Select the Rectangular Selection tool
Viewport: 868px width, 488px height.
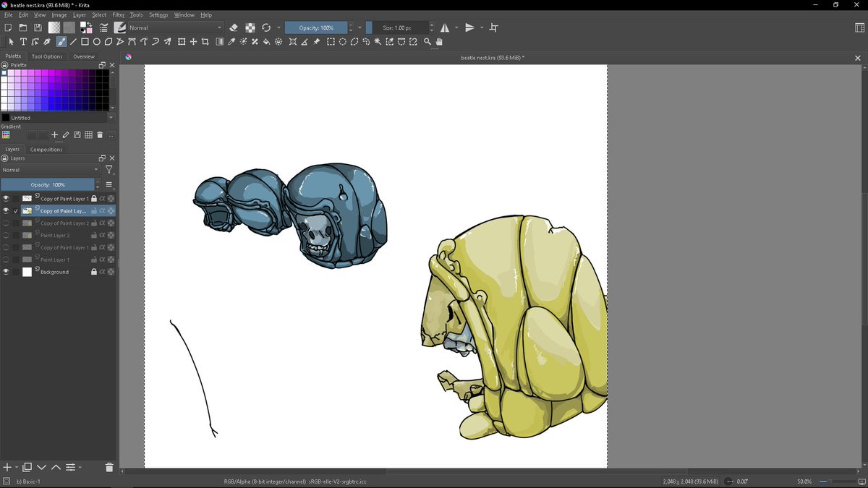pos(331,42)
